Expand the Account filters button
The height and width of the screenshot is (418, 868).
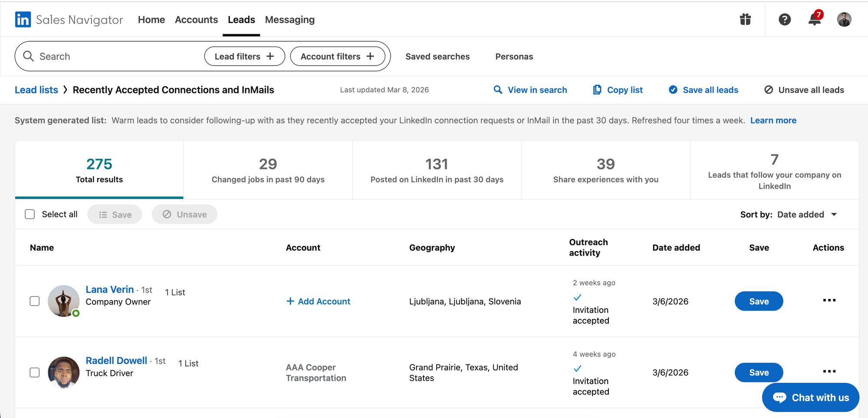[337, 56]
